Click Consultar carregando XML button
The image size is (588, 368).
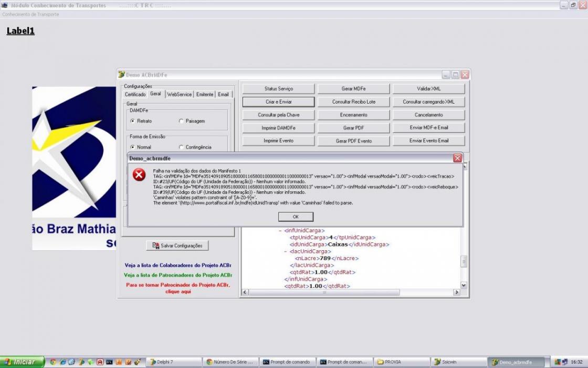coord(428,102)
